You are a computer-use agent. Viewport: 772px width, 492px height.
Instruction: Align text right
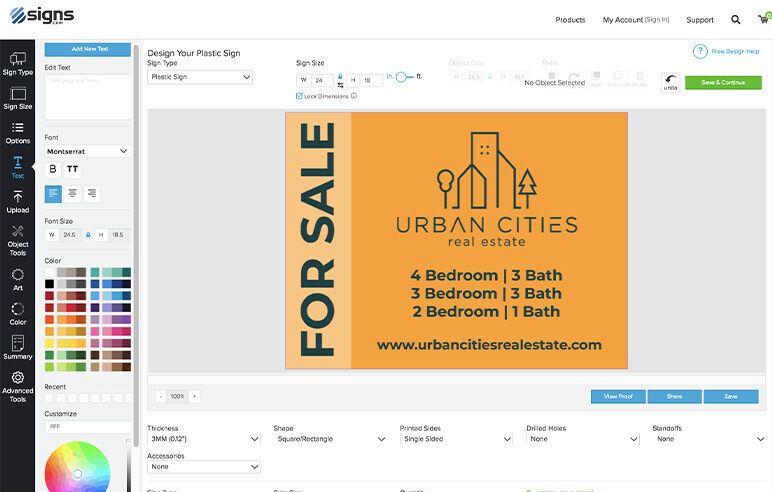(x=92, y=194)
